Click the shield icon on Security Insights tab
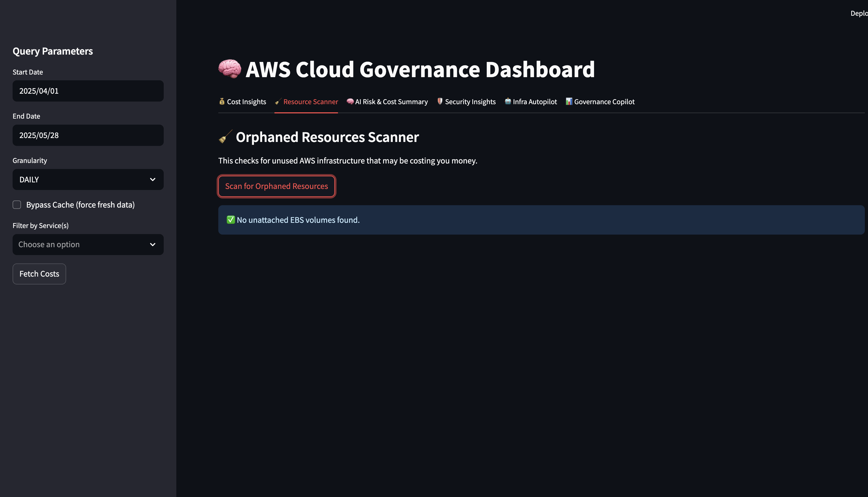This screenshot has height=497, width=868. [x=440, y=101]
